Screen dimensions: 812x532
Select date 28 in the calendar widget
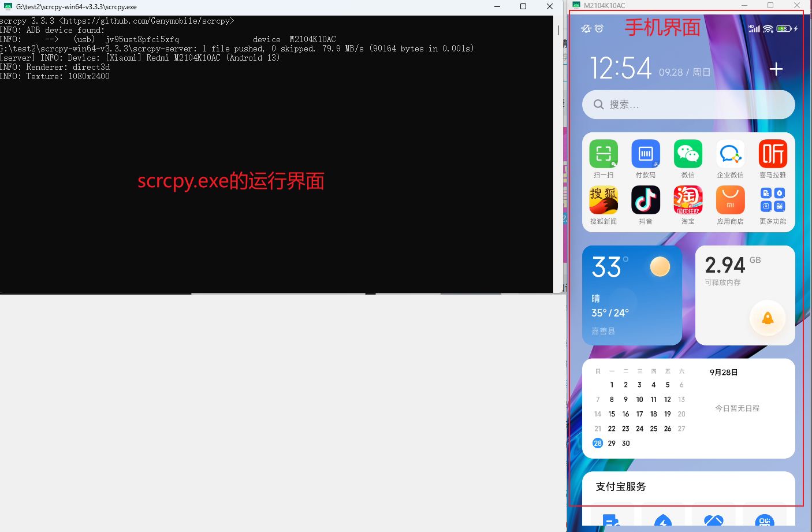(x=598, y=443)
